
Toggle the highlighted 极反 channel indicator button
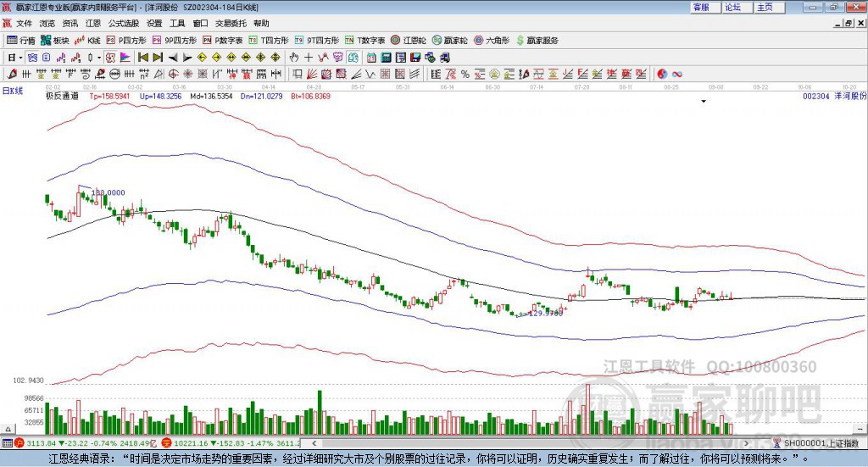click(x=111, y=58)
